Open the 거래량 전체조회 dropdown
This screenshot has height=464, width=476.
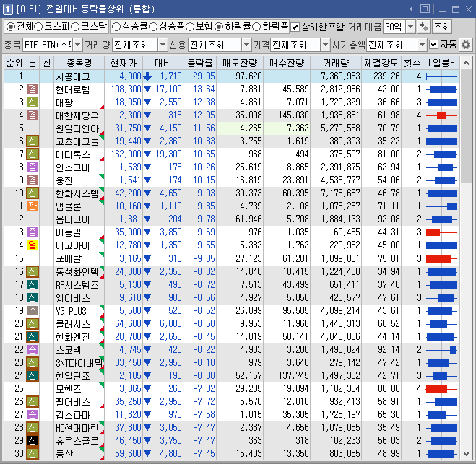(163, 45)
